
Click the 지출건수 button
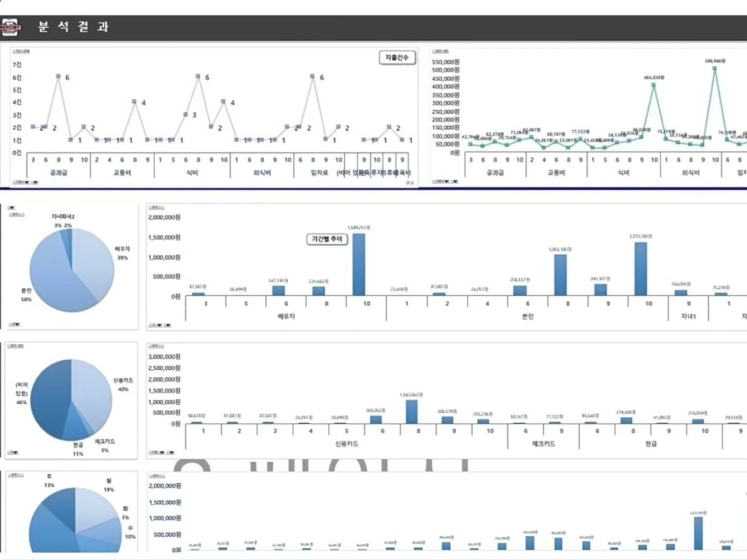pyautogui.click(x=397, y=58)
